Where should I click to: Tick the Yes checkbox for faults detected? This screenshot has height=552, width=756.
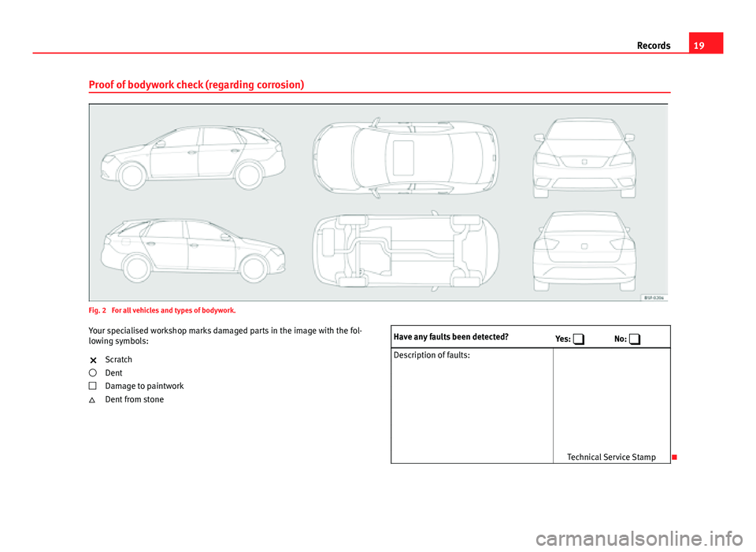pos(579,339)
